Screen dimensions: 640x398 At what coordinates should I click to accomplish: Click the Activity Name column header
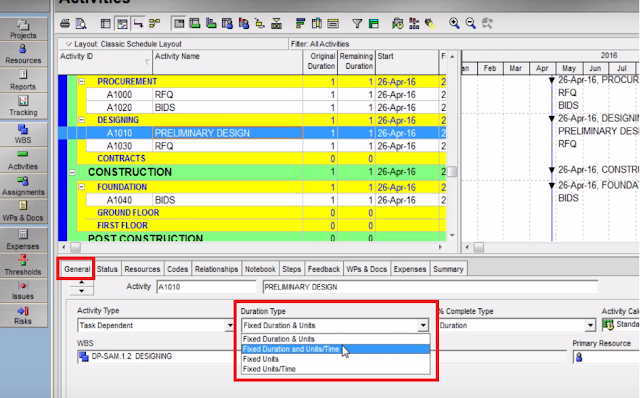pyautogui.click(x=228, y=62)
